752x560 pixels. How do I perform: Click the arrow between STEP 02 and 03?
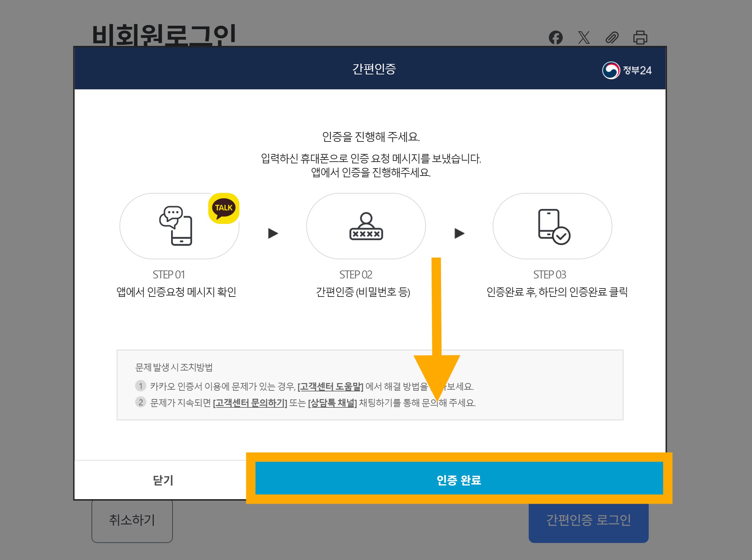click(459, 233)
